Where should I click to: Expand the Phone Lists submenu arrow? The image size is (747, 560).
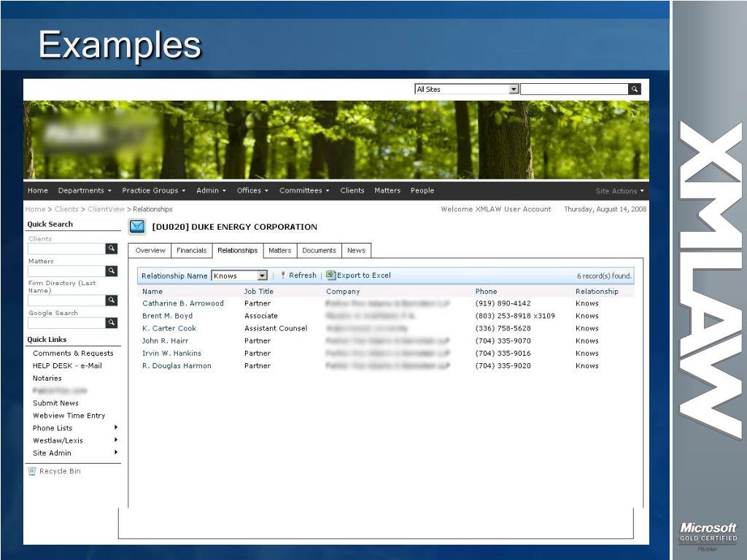[x=116, y=427]
